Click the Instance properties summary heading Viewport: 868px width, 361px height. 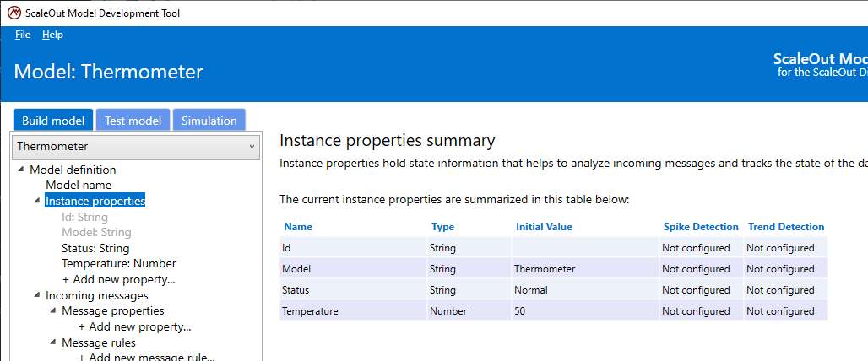pyautogui.click(x=387, y=140)
